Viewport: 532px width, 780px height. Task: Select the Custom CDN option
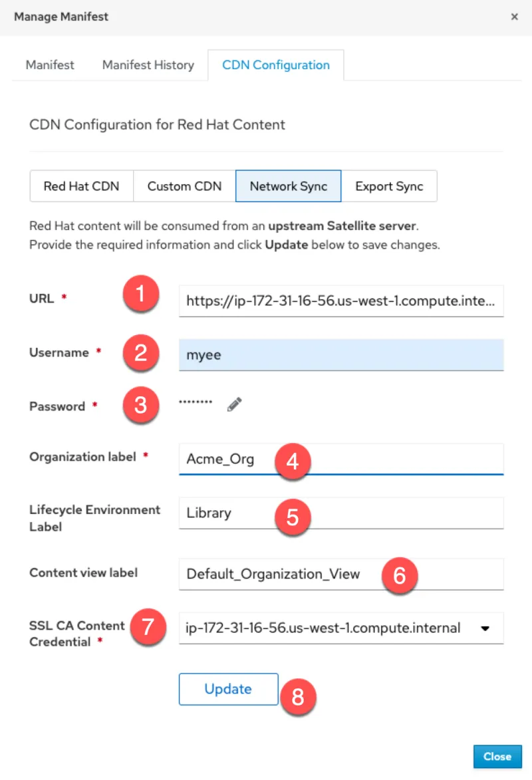(184, 186)
